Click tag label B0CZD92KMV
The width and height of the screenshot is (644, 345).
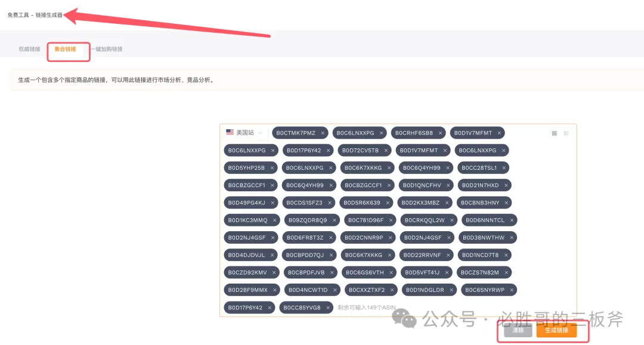(247, 272)
